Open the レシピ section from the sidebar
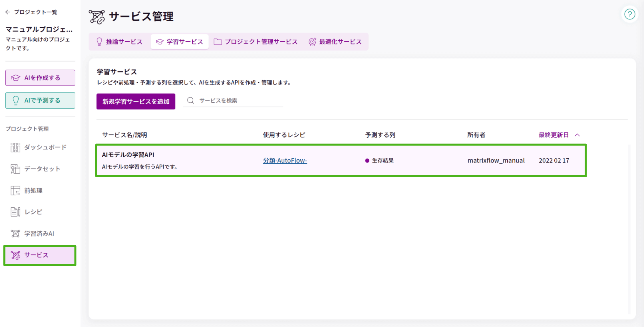Image resolution: width=644 pixels, height=327 pixels. point(33,212)
